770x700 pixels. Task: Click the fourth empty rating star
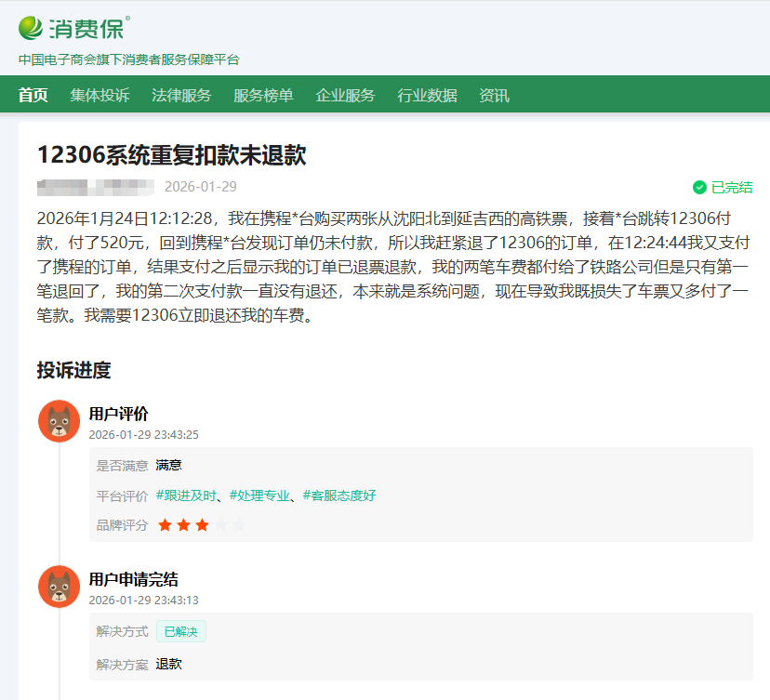point(220,525)
